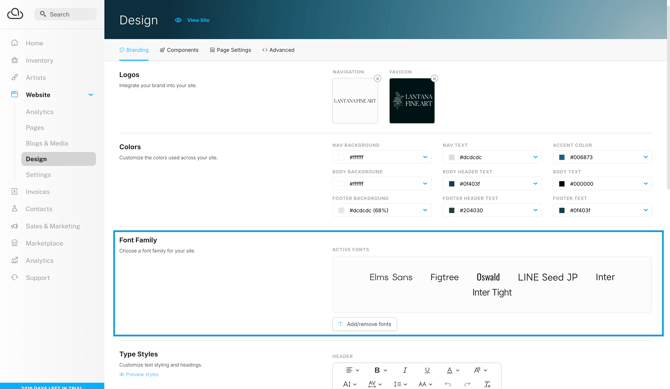Click the Home sidebar icon
The width and height of the screenshot is (670, 389).
15,43
